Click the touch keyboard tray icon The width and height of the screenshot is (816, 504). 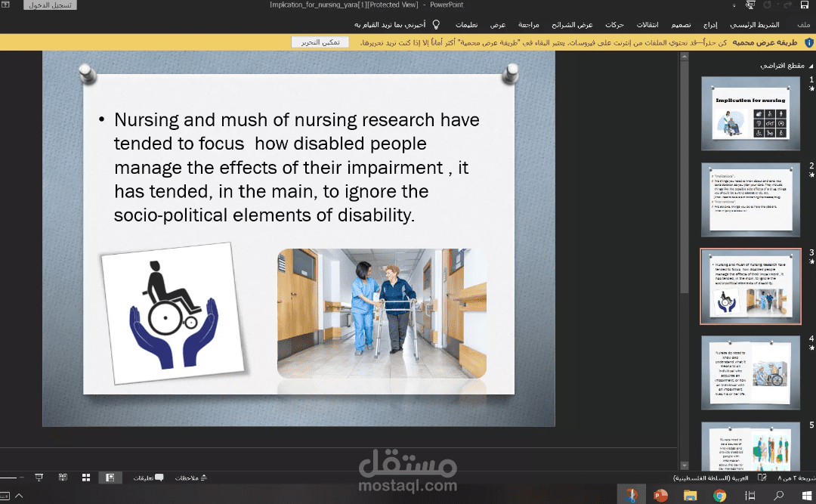click(x=5, y=496)
